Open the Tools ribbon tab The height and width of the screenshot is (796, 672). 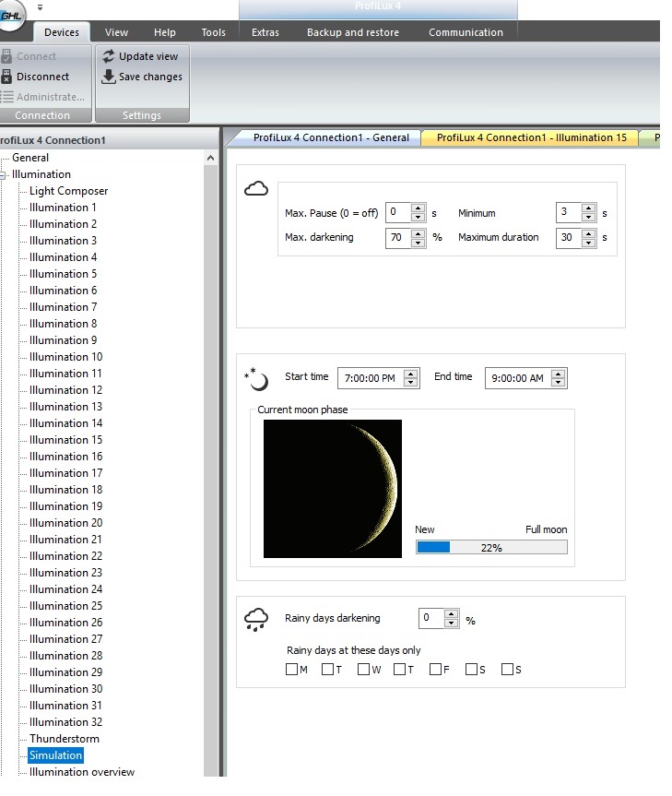click(214, 32)
